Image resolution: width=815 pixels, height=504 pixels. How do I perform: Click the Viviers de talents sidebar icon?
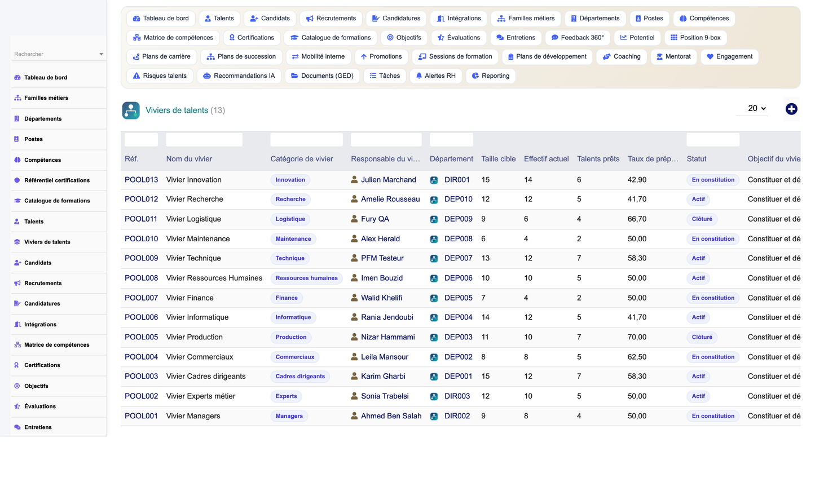[x=17, y=242]
